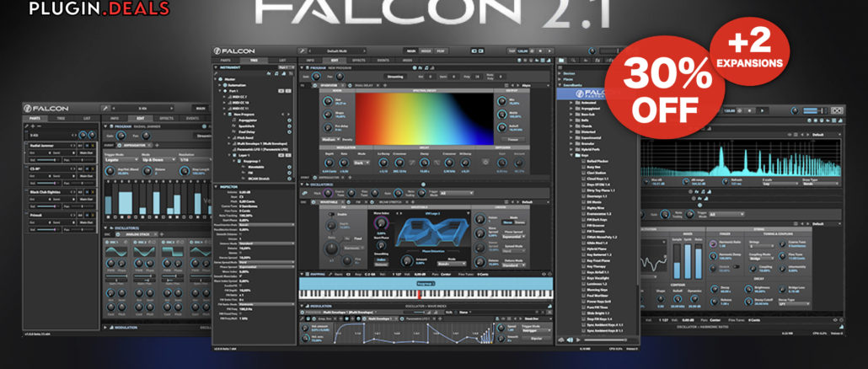Toggle power for SparkVerb in the tree
The height and width of the screenshot is (369, 868).
point(290,126)
